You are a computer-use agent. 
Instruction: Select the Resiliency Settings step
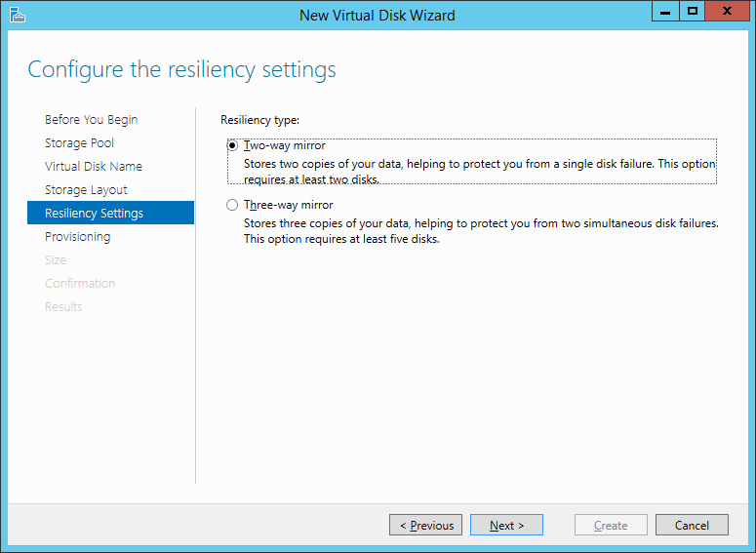pyautogui.click(x=111, y=213)
